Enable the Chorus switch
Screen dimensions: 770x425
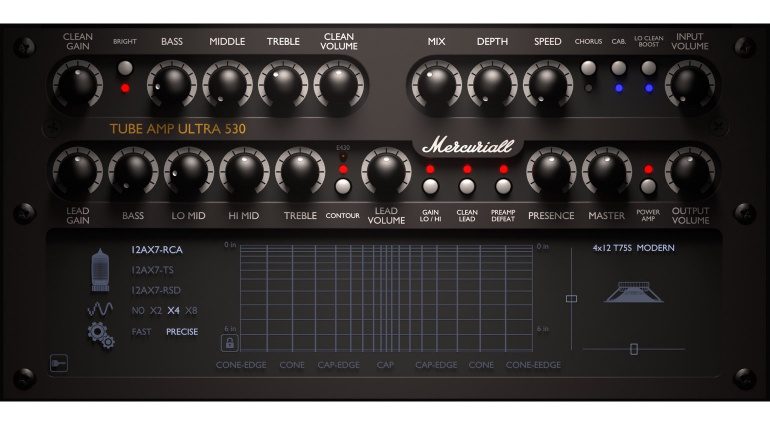pyautogui.click(x=588, y=68)
